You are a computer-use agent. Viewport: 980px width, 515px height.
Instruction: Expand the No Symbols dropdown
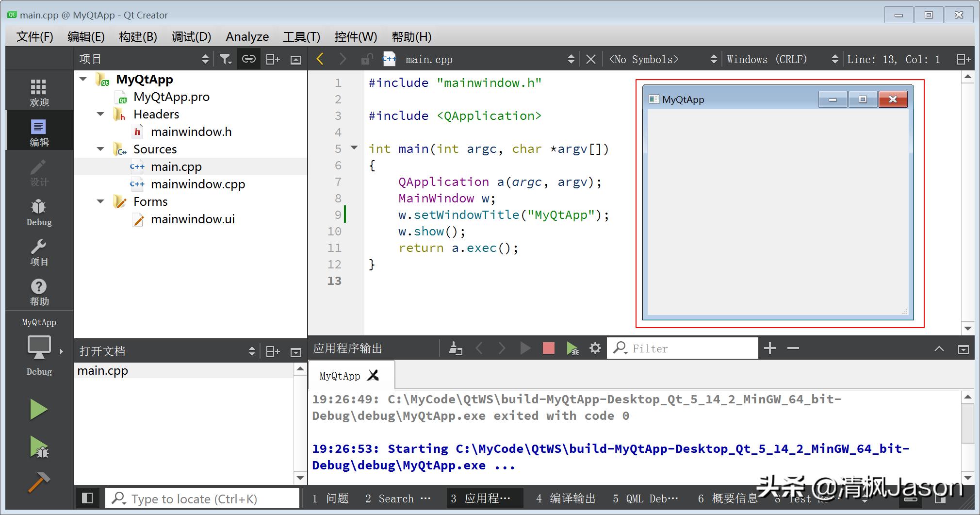point(713,59)
